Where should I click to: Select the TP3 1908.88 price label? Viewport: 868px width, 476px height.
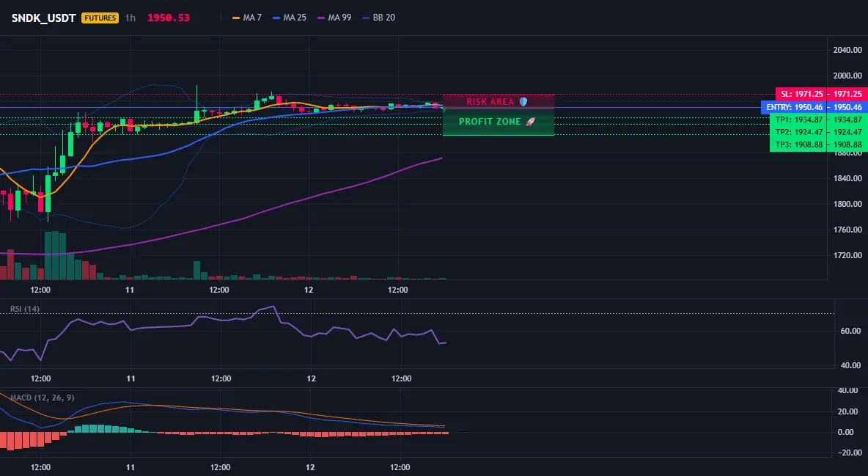point(818,144)
